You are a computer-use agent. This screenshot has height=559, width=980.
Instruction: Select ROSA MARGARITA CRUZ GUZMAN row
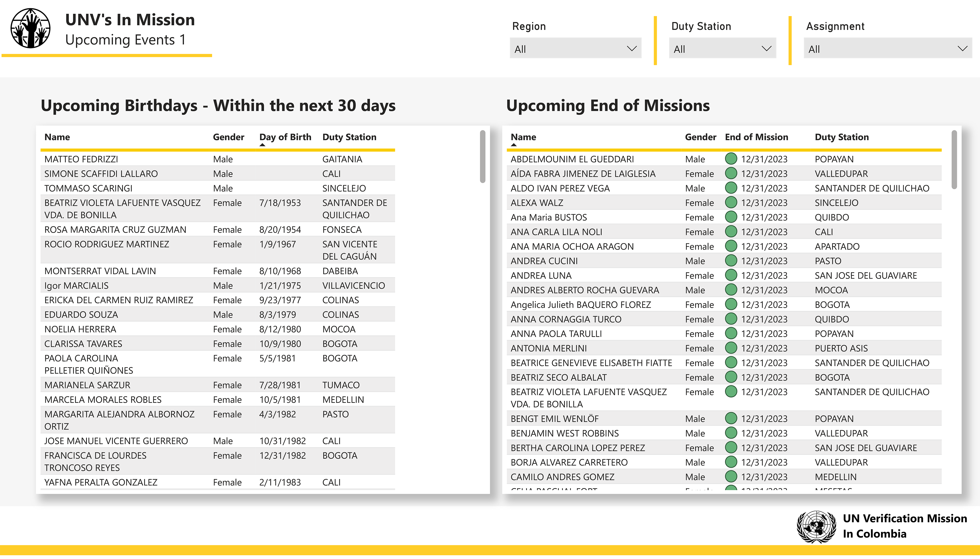click(x=115, y=230)
